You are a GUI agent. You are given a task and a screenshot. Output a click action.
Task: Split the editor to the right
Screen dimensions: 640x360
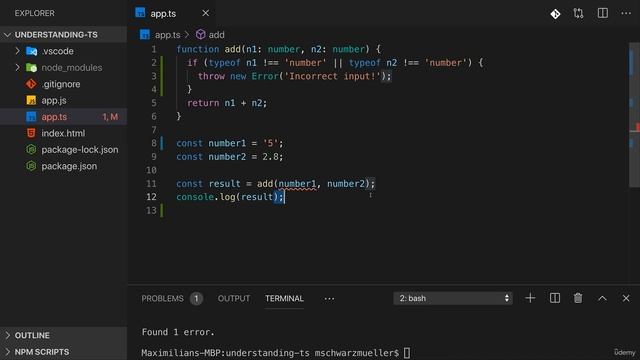coord(602,13)
